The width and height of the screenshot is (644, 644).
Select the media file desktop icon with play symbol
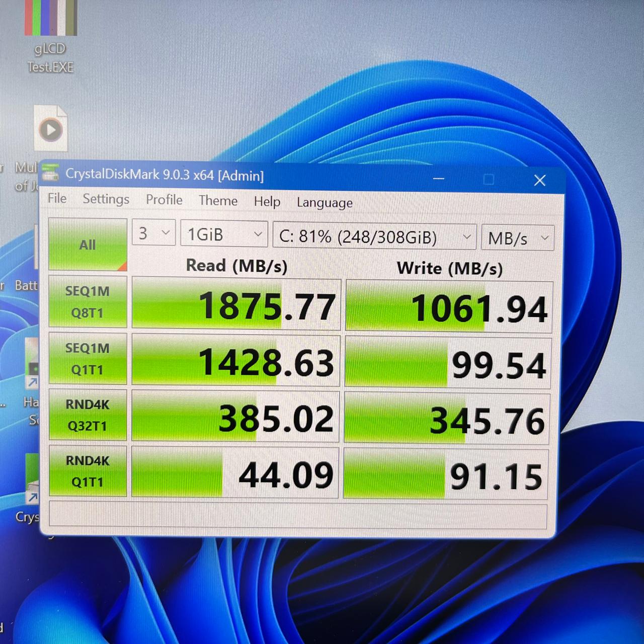[50, 129]
